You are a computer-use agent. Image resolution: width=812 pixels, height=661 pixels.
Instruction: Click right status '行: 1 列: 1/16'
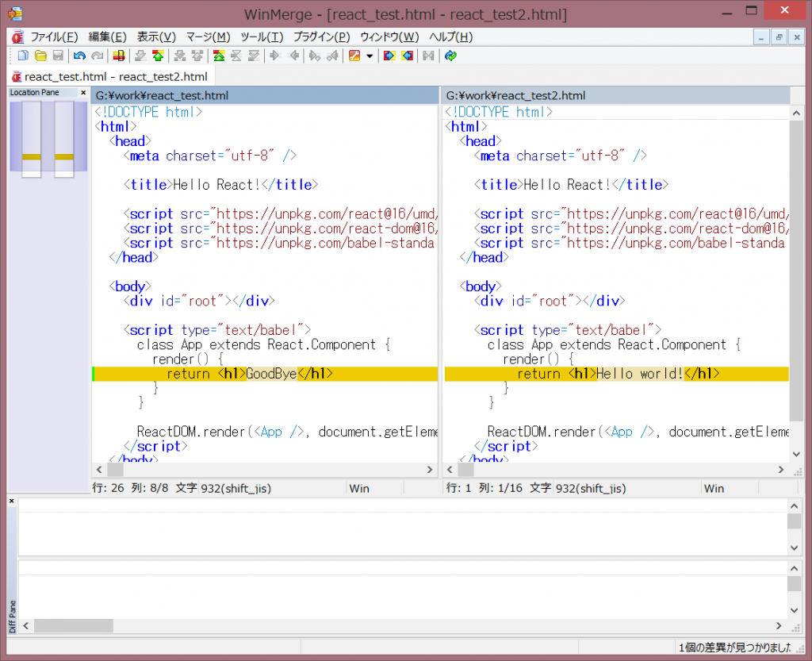click(x=485, y=488)
